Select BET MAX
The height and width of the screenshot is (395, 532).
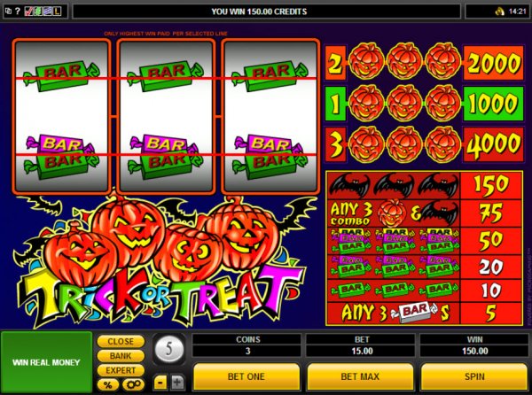[x=360, y=376]
